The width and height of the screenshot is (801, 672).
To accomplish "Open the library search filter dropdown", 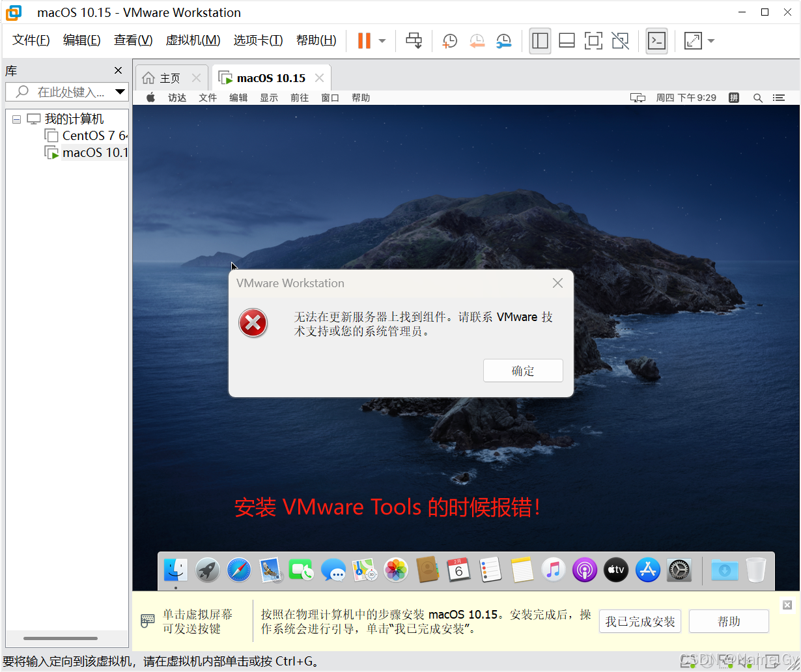I will click(120, 92).
